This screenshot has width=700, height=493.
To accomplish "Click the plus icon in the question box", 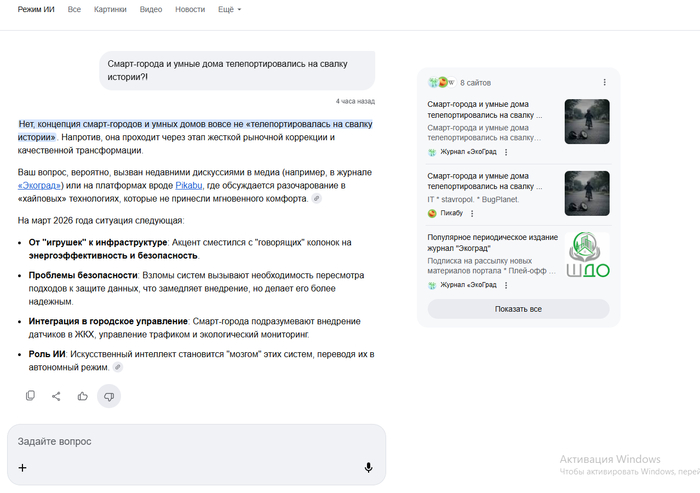I will point(22,467).
